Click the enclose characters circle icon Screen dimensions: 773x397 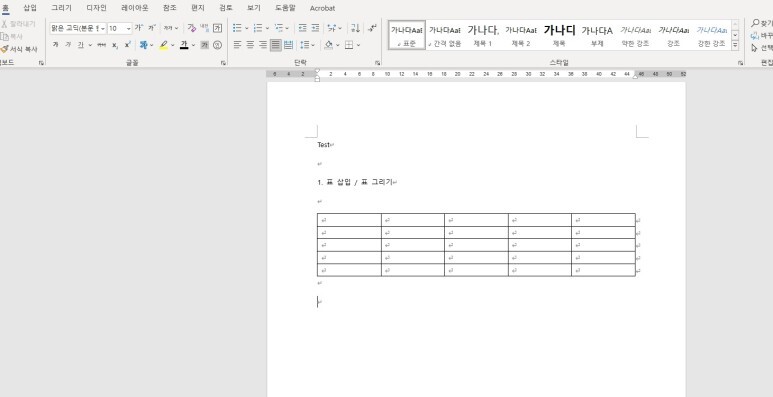pos(217,45)
